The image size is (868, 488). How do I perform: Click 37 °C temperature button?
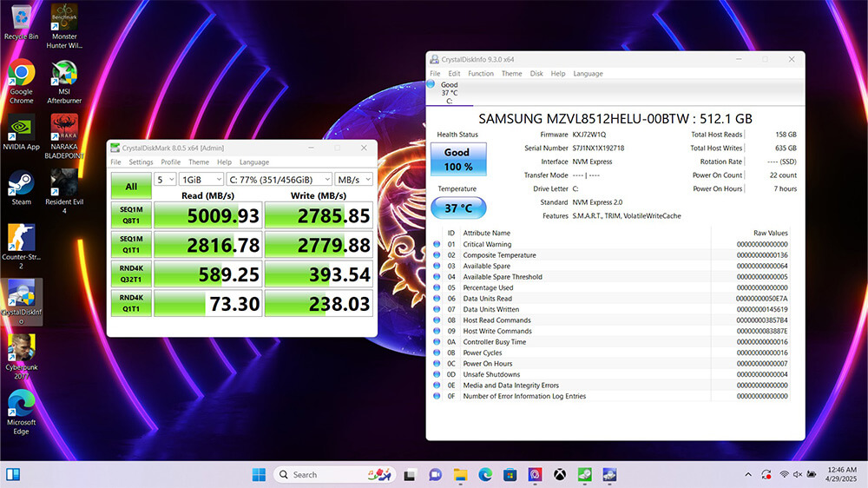coord(458,208)
